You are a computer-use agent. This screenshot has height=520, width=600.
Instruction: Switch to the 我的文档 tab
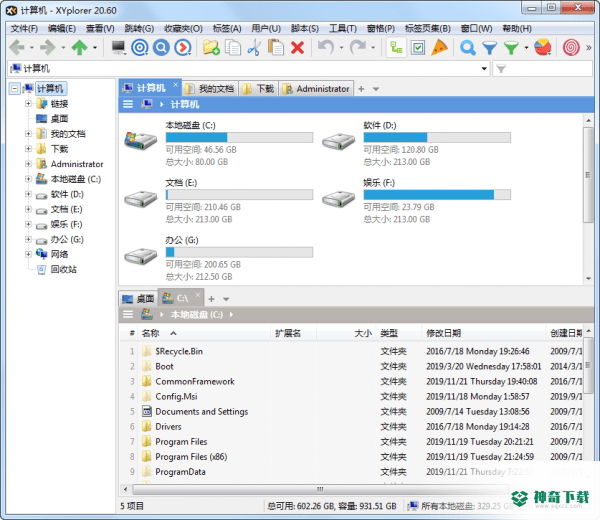click(x=210, y=89)
